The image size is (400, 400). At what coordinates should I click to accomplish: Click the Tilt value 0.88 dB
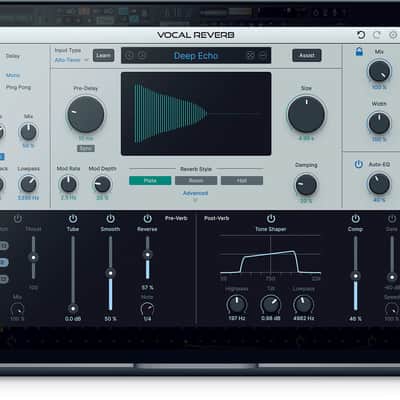270,318
